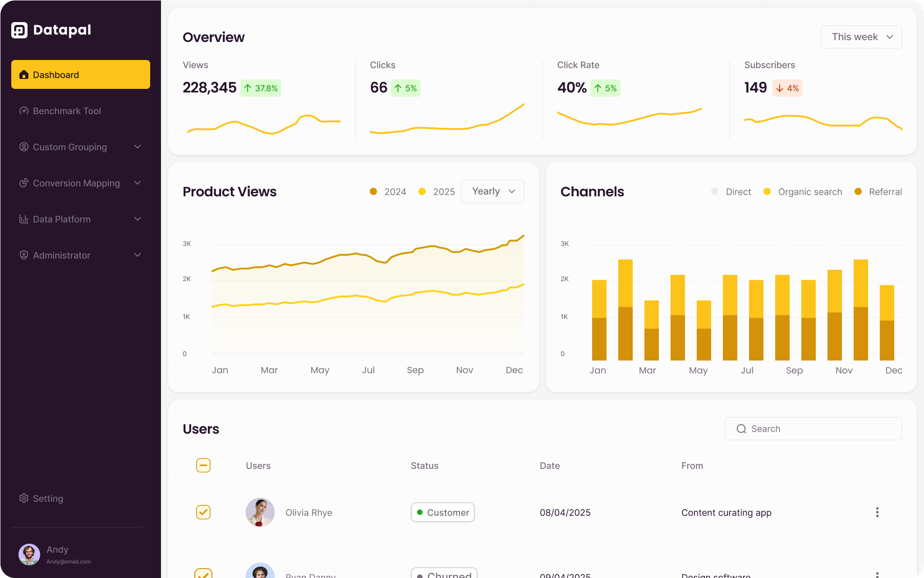This screenshot has height=578, width=924.
Task: Expand the Custom Grouping section chevron
Action: coord(138,147)
